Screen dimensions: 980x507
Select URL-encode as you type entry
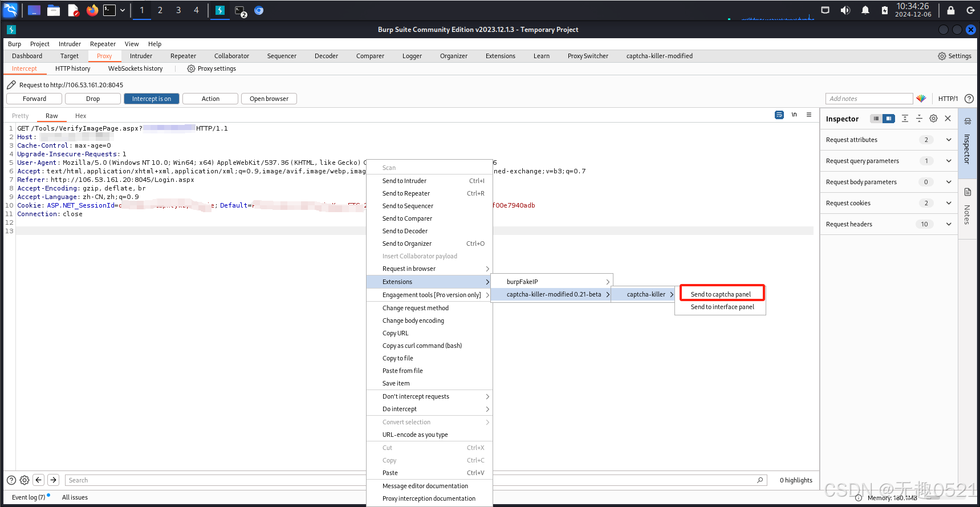pos(429,435)
